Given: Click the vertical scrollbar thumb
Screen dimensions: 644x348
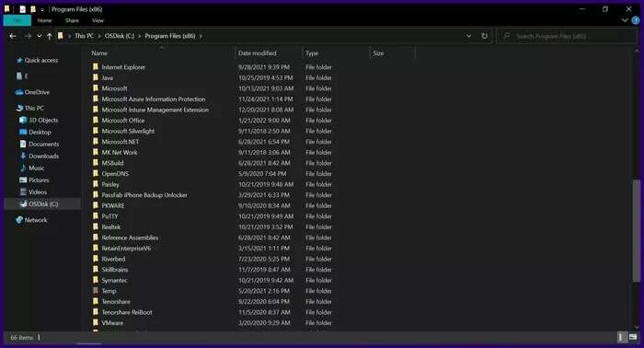Looking at the screenshot, I should (x=637, y=231).
